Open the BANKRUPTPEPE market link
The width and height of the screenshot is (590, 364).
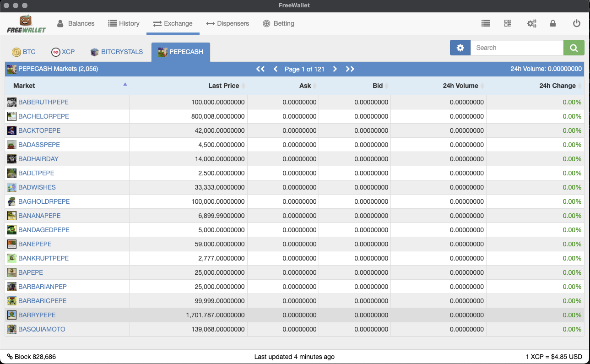(43, 258)
